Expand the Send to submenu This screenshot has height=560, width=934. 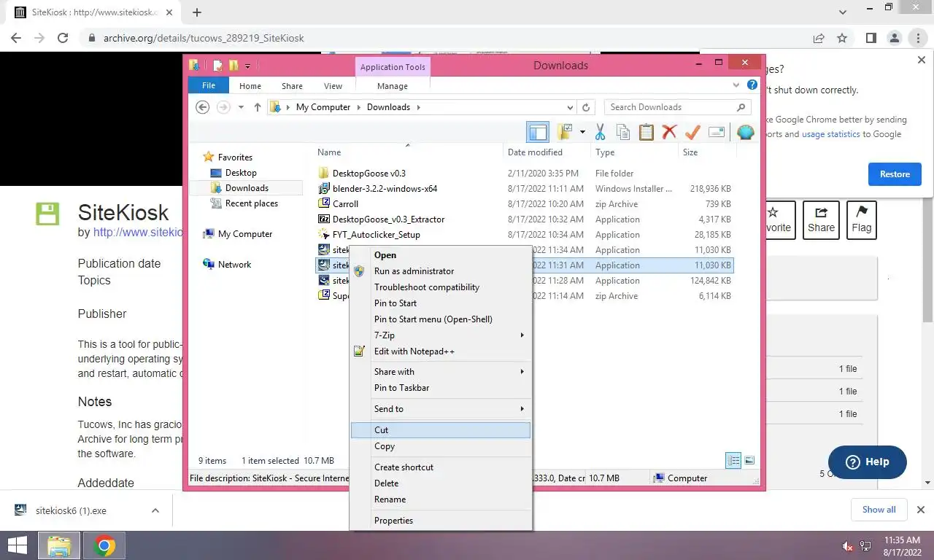click(441, 409)
